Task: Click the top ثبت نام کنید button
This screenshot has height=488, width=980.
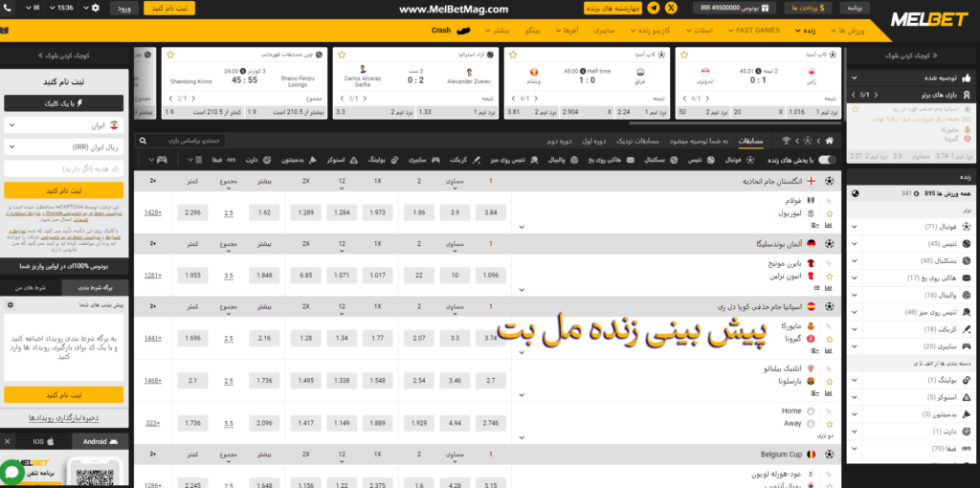Action: pos(168,8)
